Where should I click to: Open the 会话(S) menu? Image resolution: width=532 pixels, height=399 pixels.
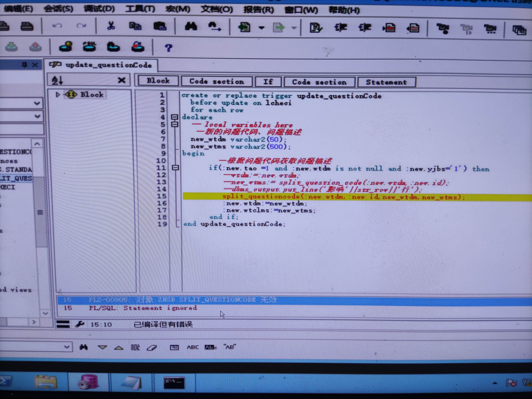(x=58, y=9)
